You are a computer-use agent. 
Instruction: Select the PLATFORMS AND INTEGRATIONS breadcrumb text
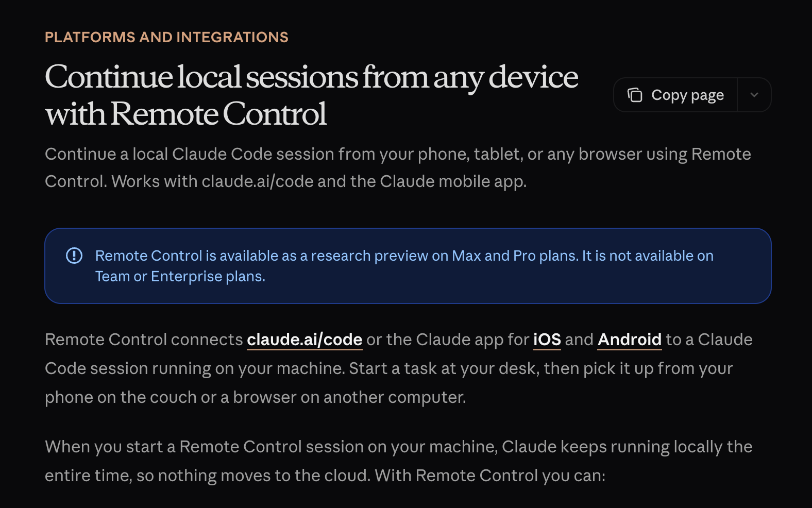pos(166,37)
